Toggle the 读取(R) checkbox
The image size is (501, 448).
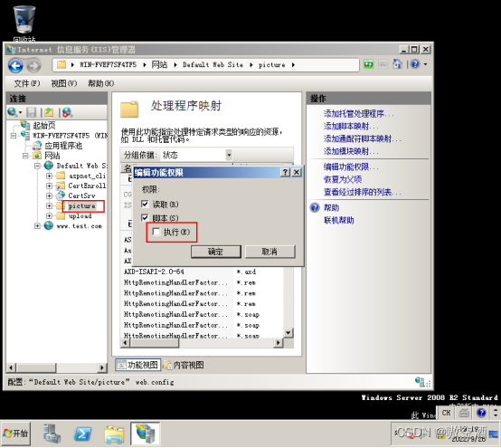[145, 204]
